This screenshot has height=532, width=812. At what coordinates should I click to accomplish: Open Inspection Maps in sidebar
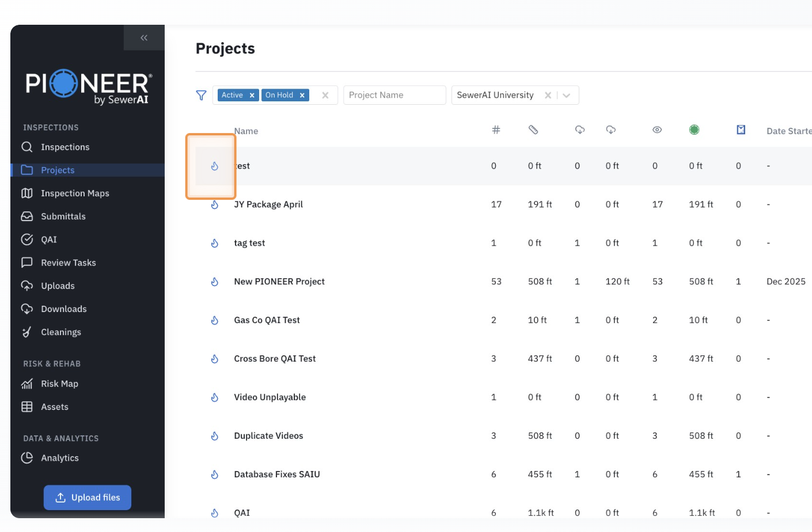pos(75,193)
